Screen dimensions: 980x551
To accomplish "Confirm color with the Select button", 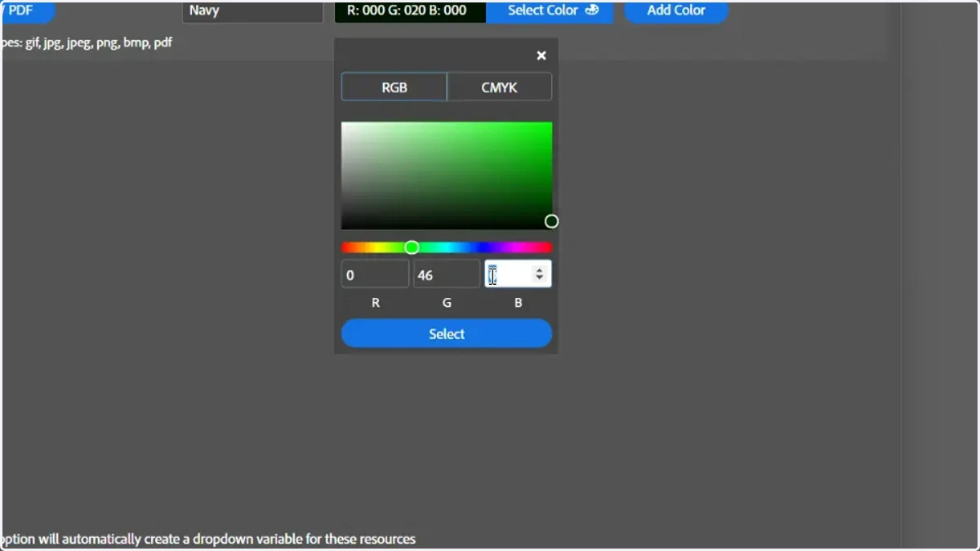I will [447, 334].
